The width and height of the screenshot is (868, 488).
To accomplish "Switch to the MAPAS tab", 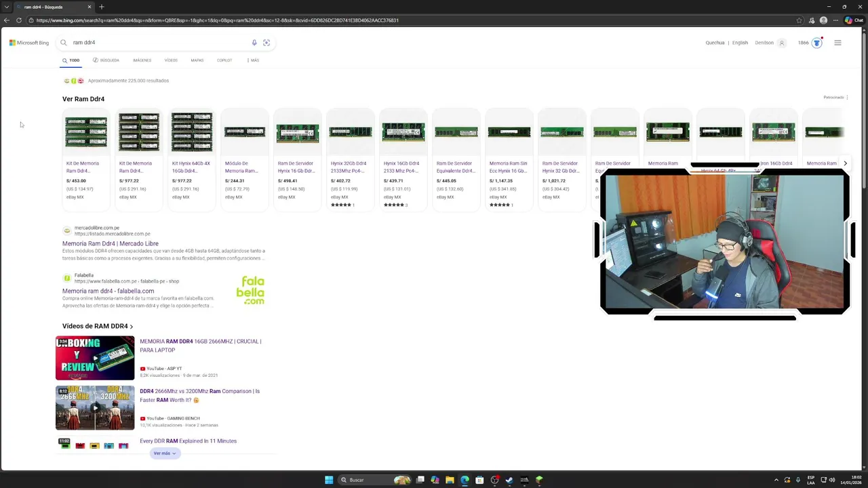I will tap(197, 60).
